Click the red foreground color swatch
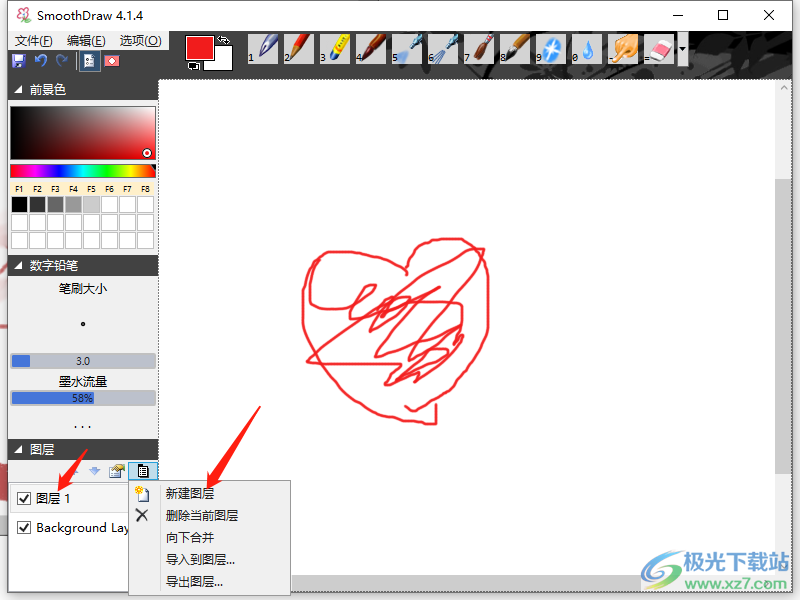 (199, 48)
